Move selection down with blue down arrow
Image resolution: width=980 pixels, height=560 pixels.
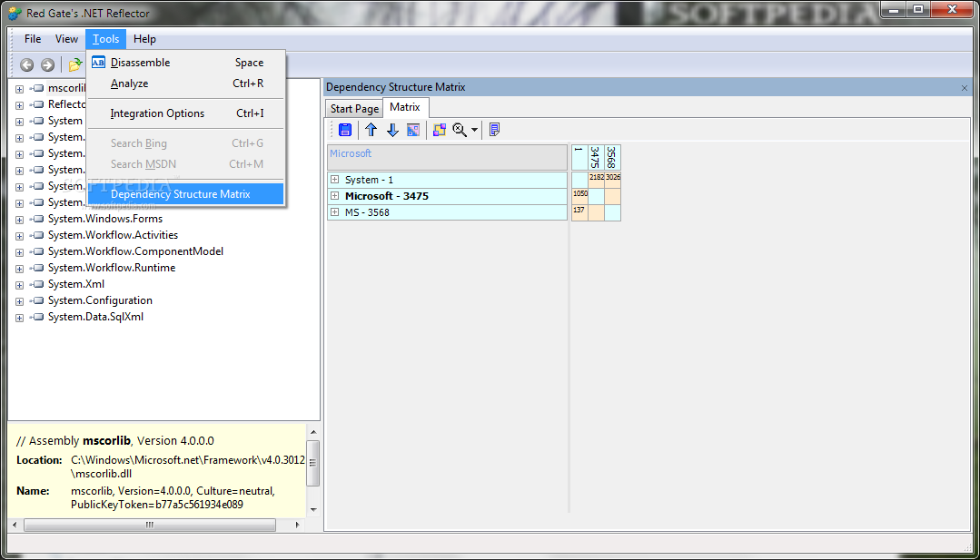pos(392,130)
